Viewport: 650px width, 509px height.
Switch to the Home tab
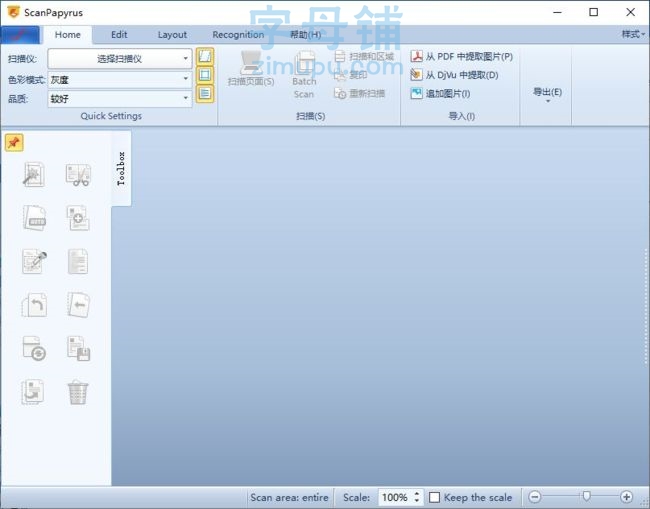[x=68, y=35]
